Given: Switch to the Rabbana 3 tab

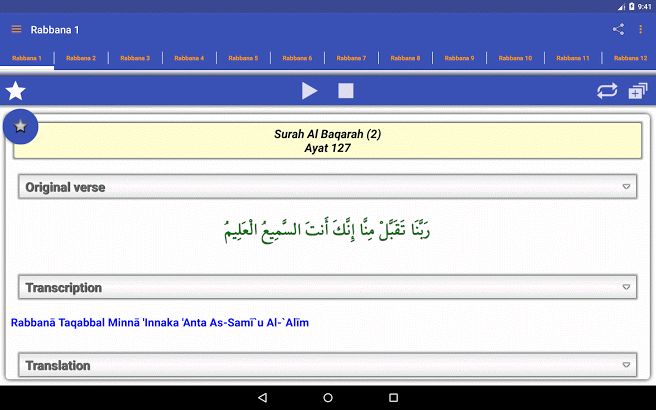Looking at the screenshot, I should click(x=135, y=58).
